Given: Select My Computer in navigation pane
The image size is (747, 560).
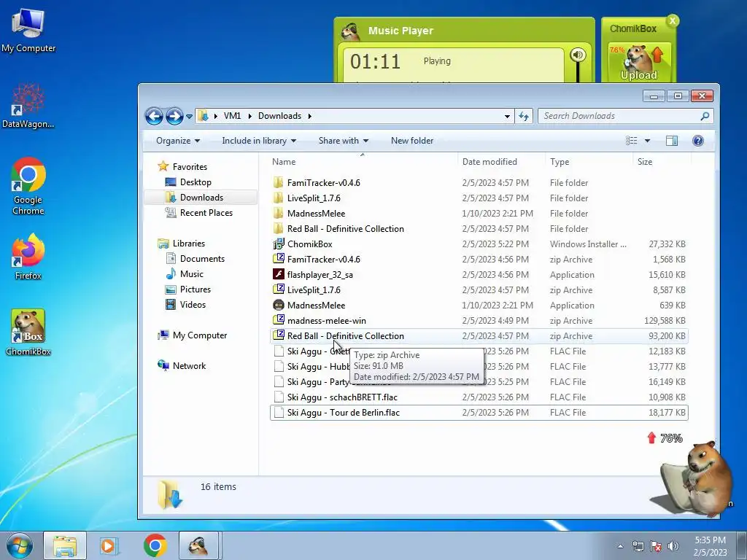Looking at the screenshot, I should click(x=200, y=335).
